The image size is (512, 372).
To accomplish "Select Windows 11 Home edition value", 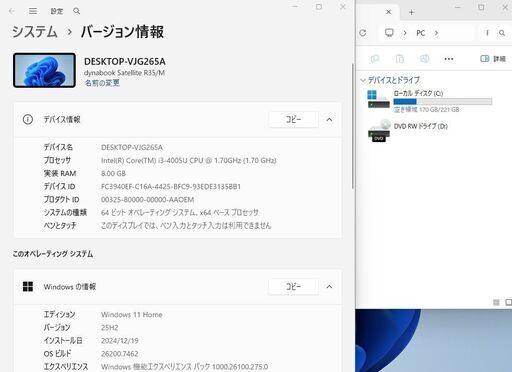I will pyautogui.click(x=132, y=315).
